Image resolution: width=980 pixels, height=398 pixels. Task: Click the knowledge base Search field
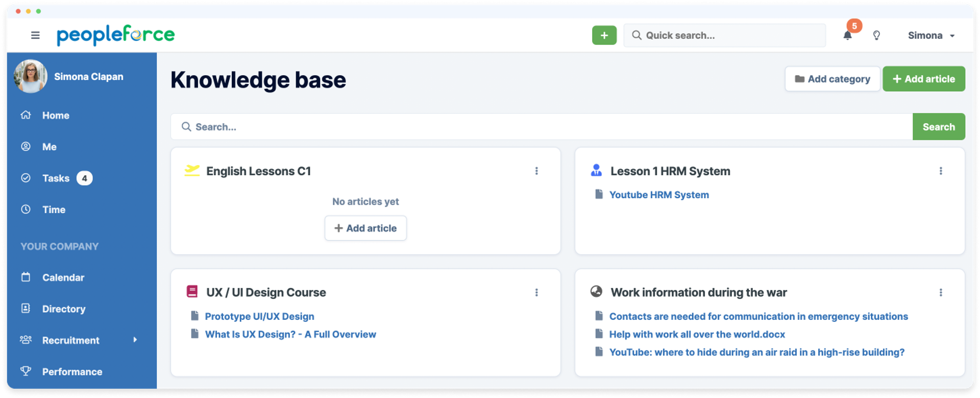pos(542,127)
